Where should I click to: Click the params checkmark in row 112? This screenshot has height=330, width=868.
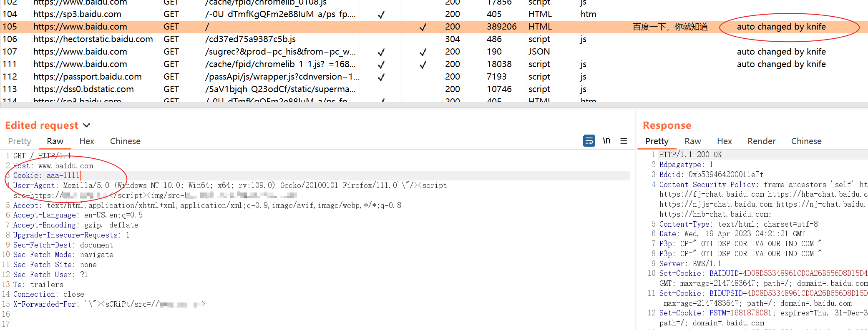click(381, 77)
